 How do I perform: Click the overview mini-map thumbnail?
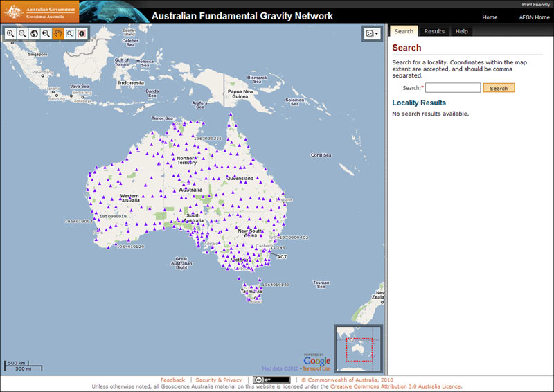pyautogui.click(x=358, y=344)
